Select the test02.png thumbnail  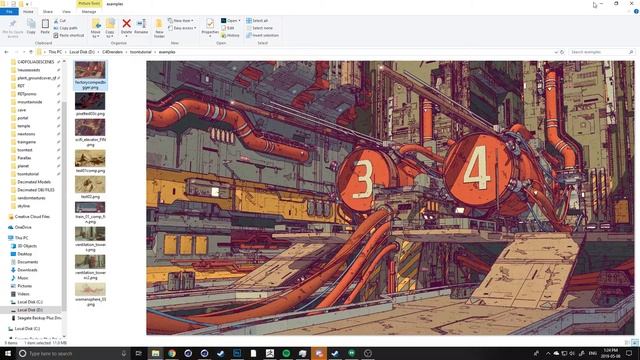[x=90, y=188]
